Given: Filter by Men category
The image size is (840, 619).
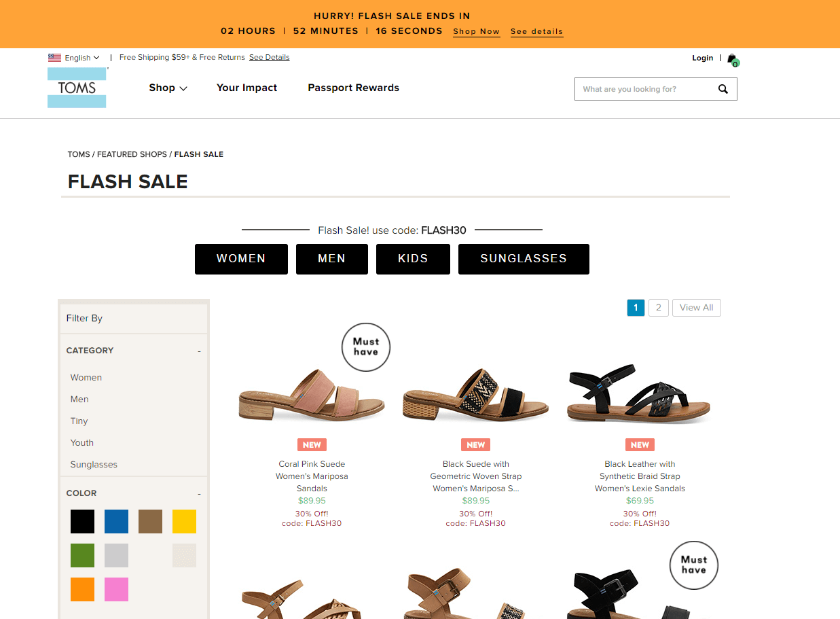Looking at the screenshot, I should coord(79,399).
